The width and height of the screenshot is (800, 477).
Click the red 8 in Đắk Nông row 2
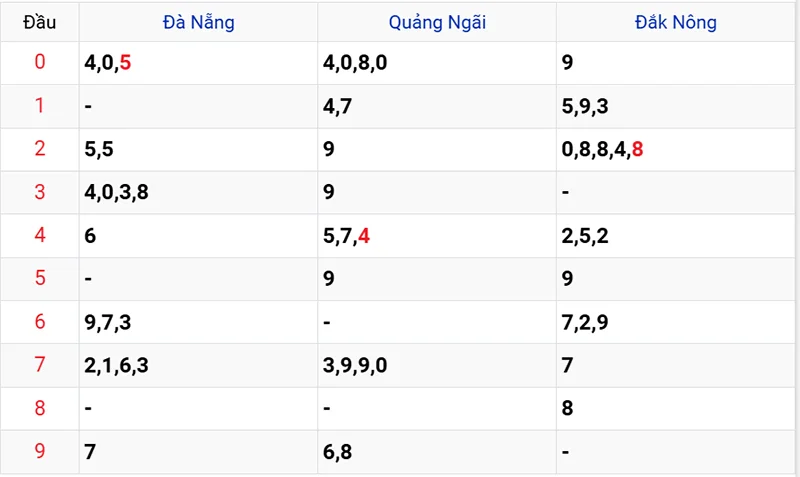click(637, 149)
